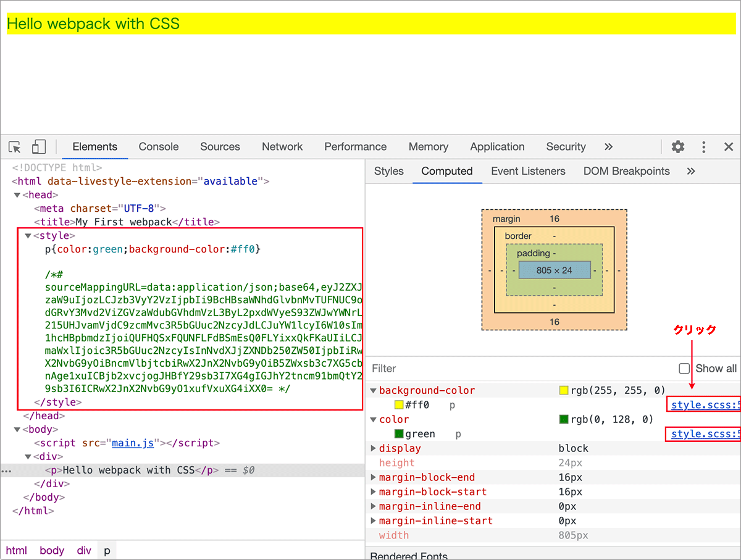Show more sidebar tabs after DOM Breakpoints
Image resolution: width=741 pixels, height=560 pixels.
click(x=691, y=172)
